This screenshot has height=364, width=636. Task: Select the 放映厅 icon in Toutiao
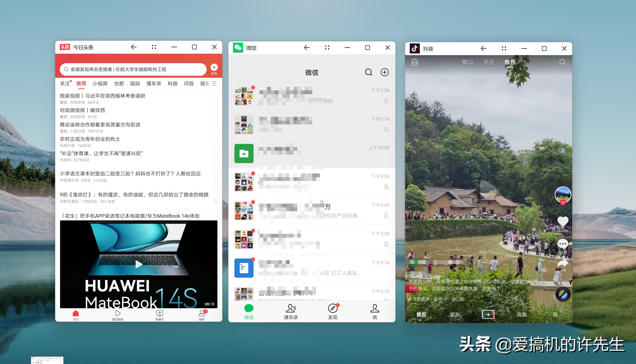[160, 313]
